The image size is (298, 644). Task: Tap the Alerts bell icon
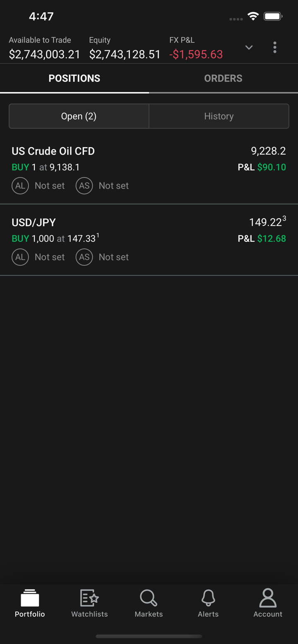point(208,599)
